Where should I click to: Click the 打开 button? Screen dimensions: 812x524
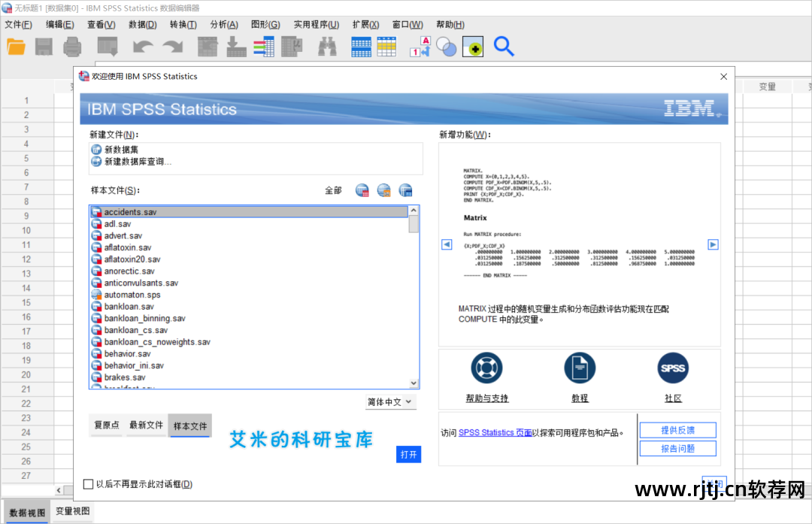408,455
